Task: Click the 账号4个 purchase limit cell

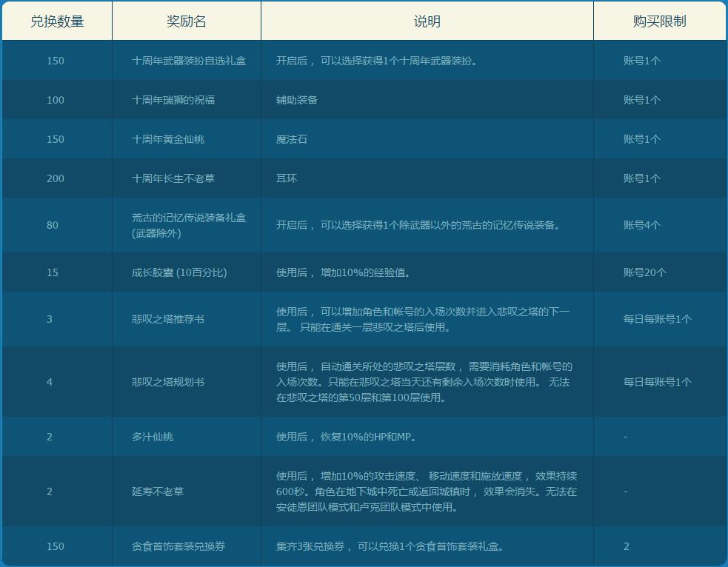Action: tap(641, 225)
